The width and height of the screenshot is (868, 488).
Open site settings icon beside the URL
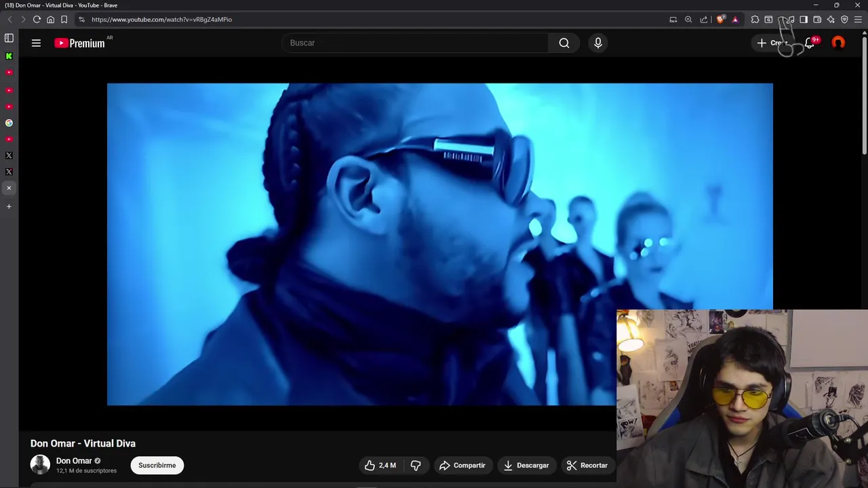(82, 20)
